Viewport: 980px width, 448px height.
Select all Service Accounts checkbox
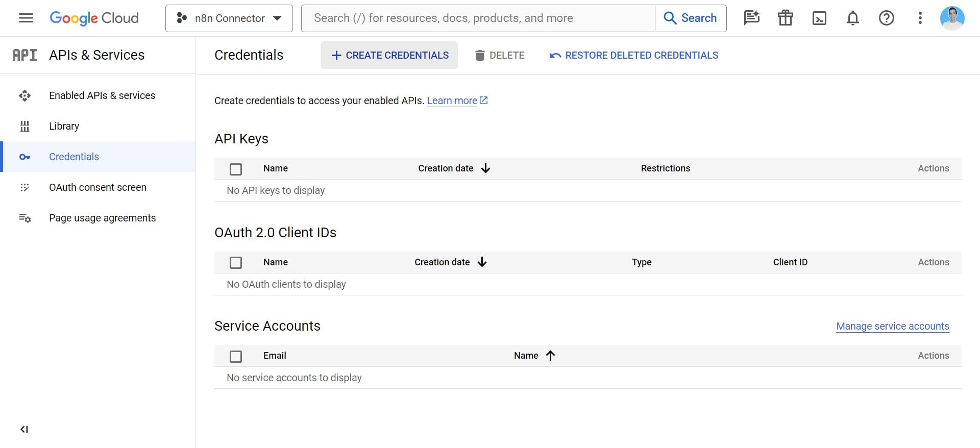point(236,356)
